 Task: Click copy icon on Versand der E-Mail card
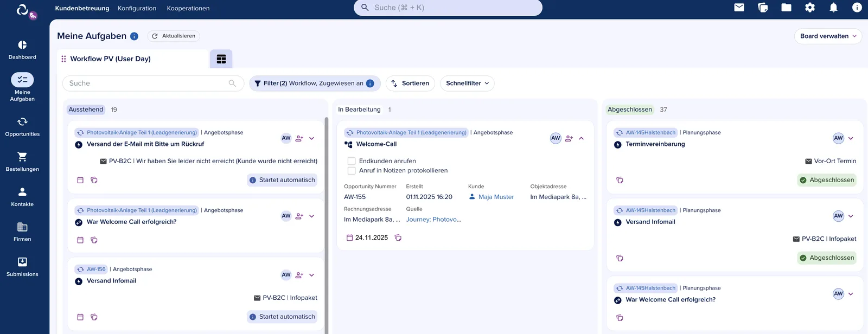(x=94, y=180)
